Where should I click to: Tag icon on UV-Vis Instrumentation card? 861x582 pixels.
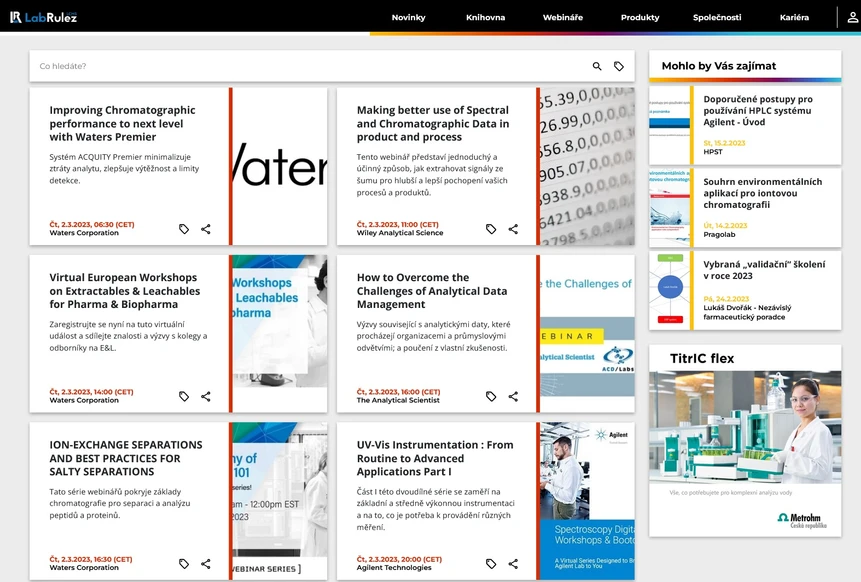pyautogui.click(x=491, y=563)
